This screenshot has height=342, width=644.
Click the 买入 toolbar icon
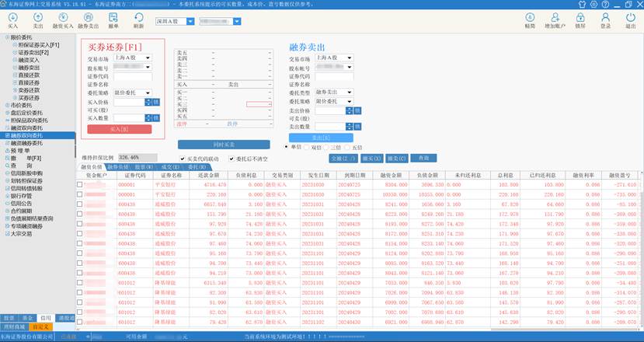[x=12, y=20]
